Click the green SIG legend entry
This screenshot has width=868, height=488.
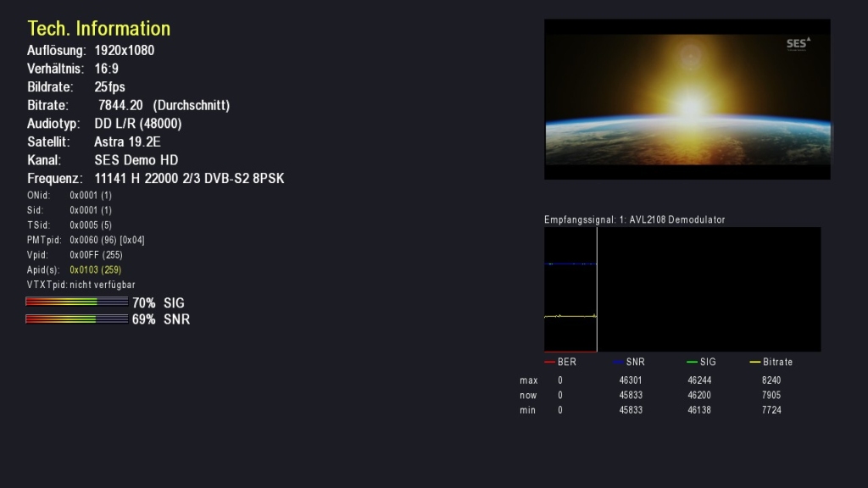701,362
